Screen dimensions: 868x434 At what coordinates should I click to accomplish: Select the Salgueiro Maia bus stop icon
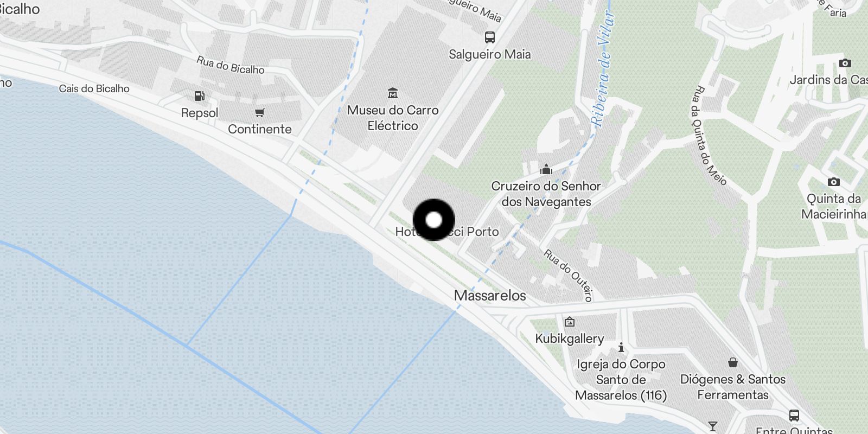tap(490, 37)
